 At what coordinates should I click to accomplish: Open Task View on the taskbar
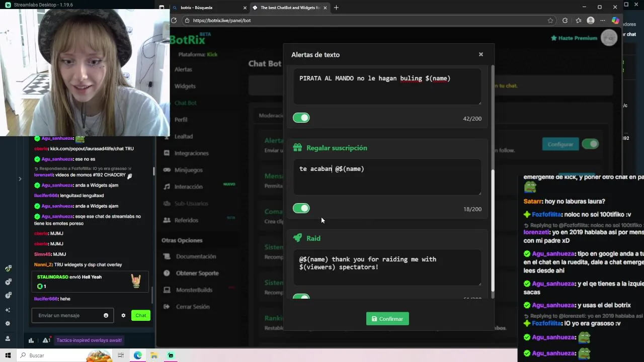[x=121, y=355]
